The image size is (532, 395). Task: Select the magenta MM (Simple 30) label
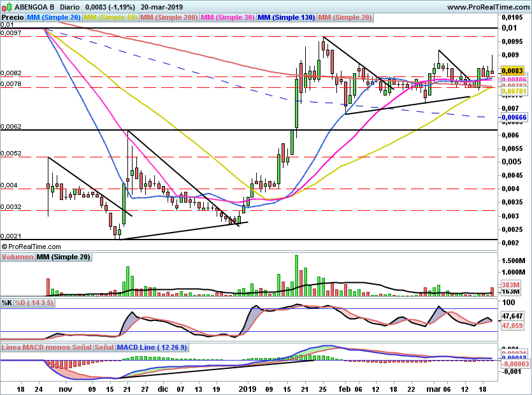[227, 17]
